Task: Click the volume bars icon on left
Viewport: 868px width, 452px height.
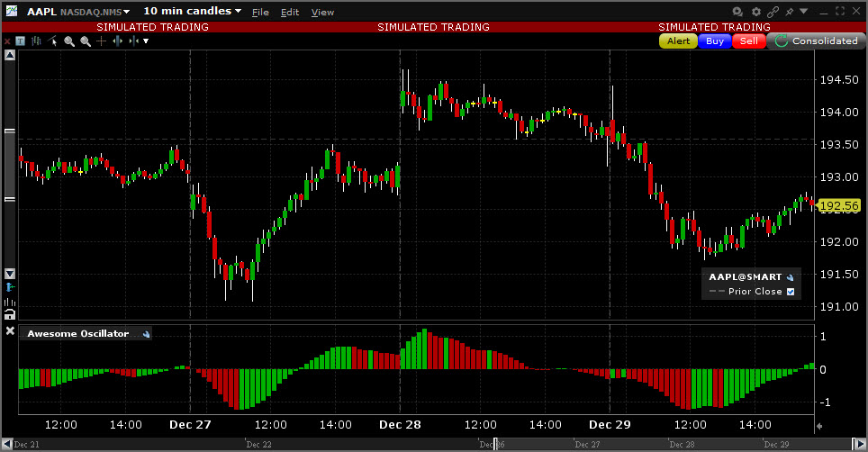Action: click(x=9, y=302)
